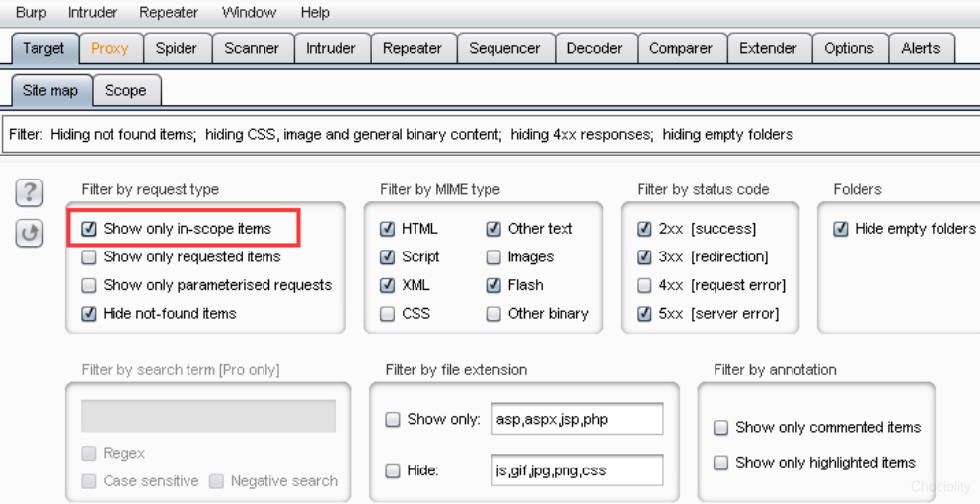Open the Intruder menu
The height and width of the screenshot is (504, 980).
pos(93,13)
